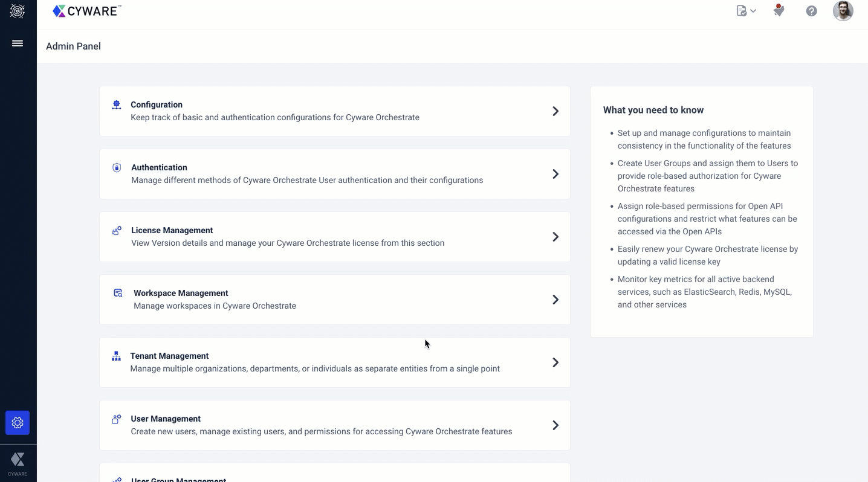Click the Cyware logo at sidebar bottom
Image resolution: width=868 pixels, height=482 pixels.
pyautogui.click(x=18, y=463)
